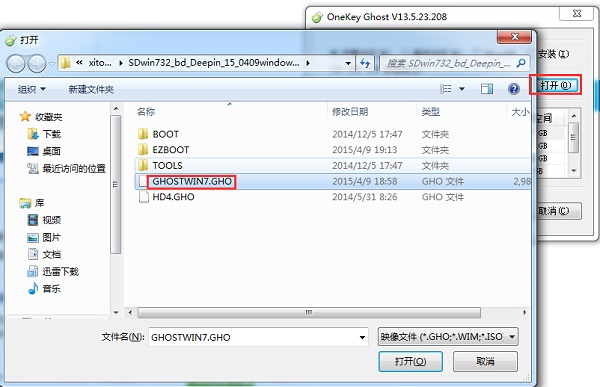The width and height of the screenshot is (600, 387).
Task: Sort by the 名称 column header
Action: coord(146,112)
